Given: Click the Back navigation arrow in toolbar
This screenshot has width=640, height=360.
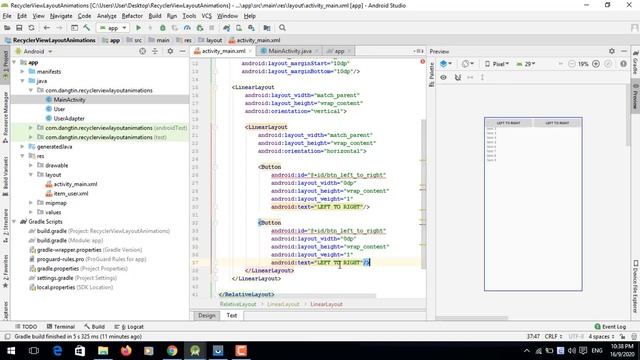Looking at the screenshot, I should click(x=47, y=28).
